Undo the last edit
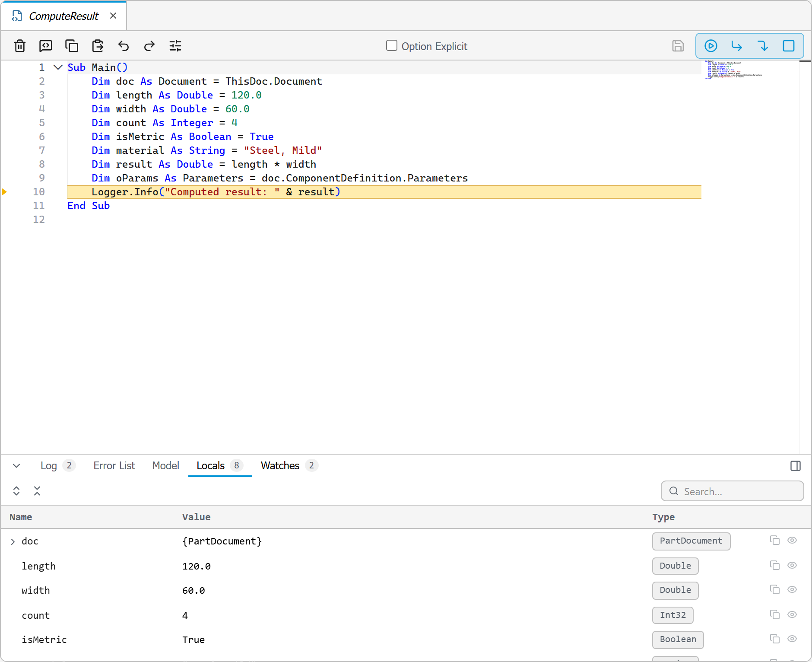This screenshot has height=662, width=812. (x=124, y=46)
